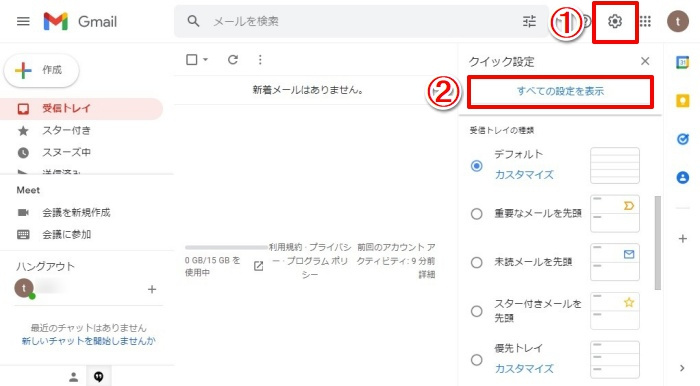Click the 詳細 account activity link
The height and width of the screenshot is (386, 700).
[x=426, y=275]
